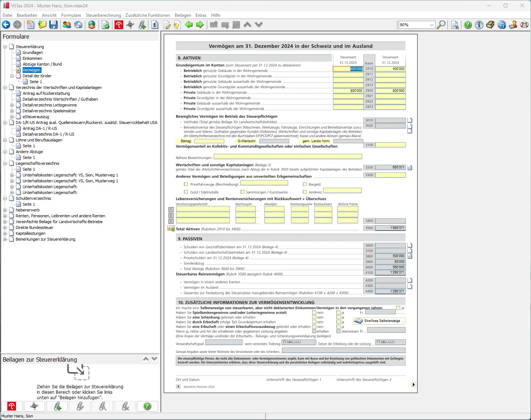Image resolution: width=531 pixels, height=420 pixels.
Task: Select Grundlagen in the Formulare tree
Action: click(x=32, y=52)
